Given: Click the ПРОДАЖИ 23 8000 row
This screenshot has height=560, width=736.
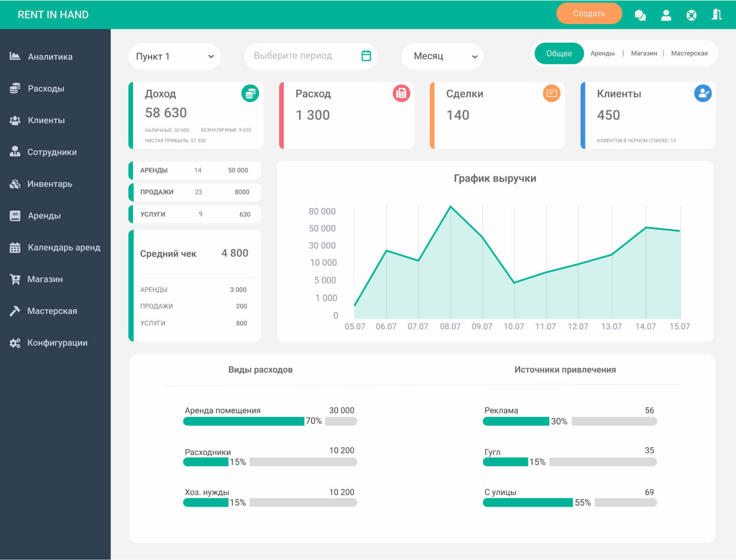Looking at the screenshot, I should pyautogui.click(x=195, y=192).
